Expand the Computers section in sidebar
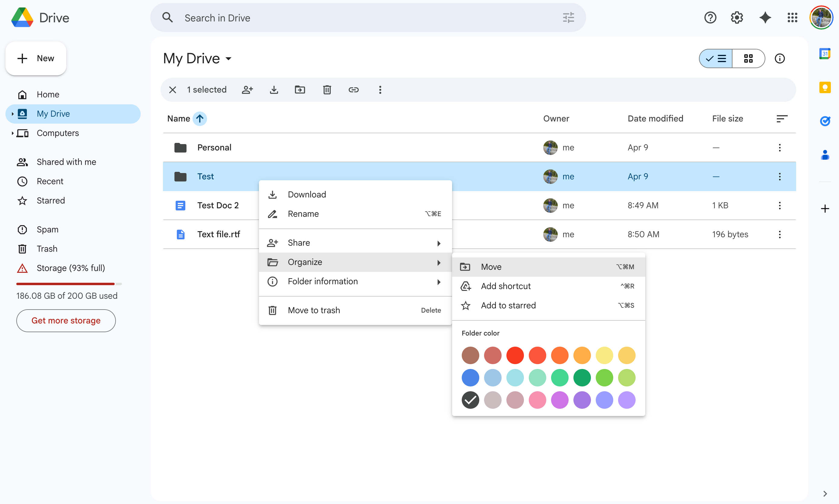 tap(12, 133)
